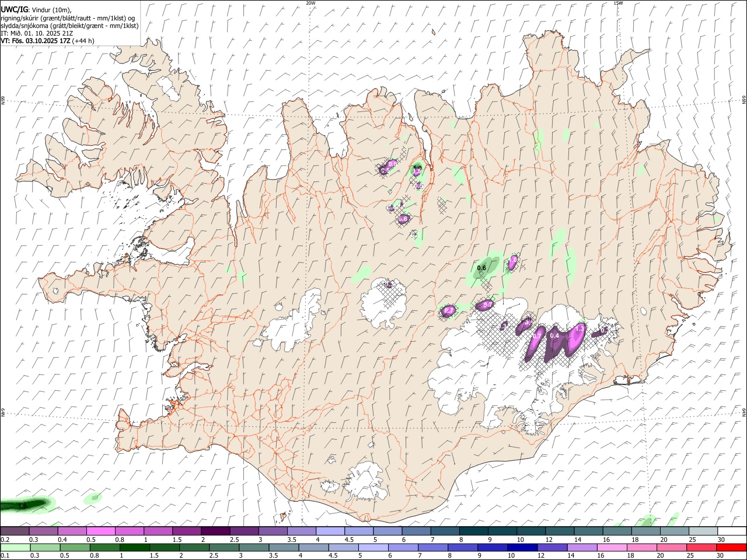
Task: Select the black '0.6' value on the green rain area
Action: 481,268
